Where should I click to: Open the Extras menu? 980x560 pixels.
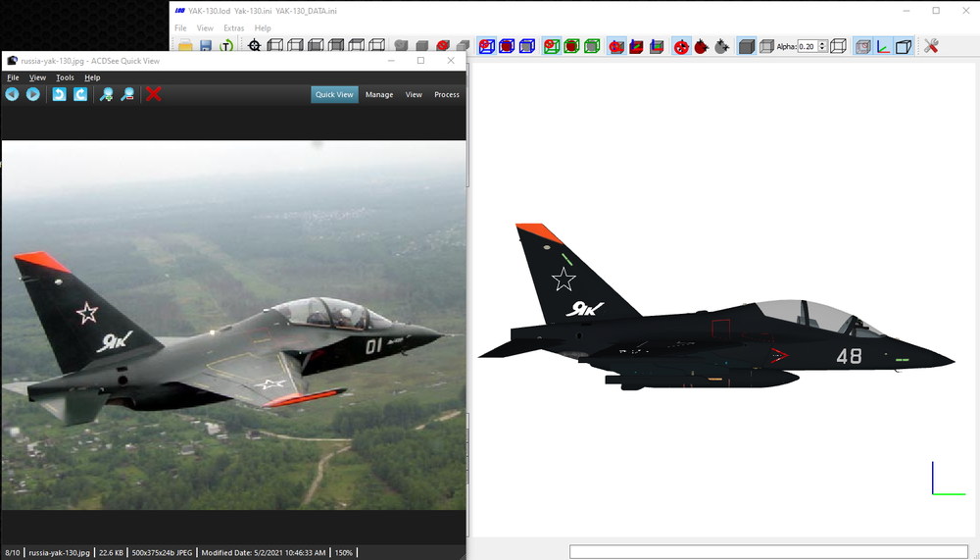[234, 28]
